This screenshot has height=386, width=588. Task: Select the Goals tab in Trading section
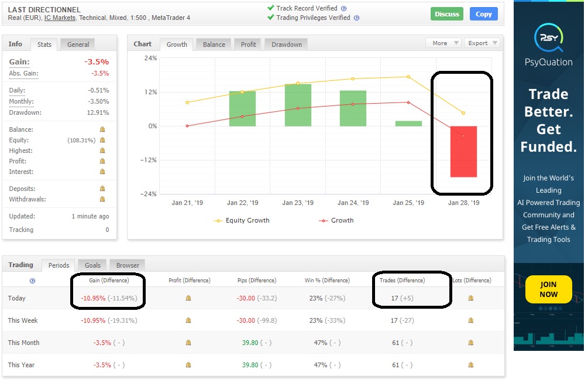click(x=92, y=265)
